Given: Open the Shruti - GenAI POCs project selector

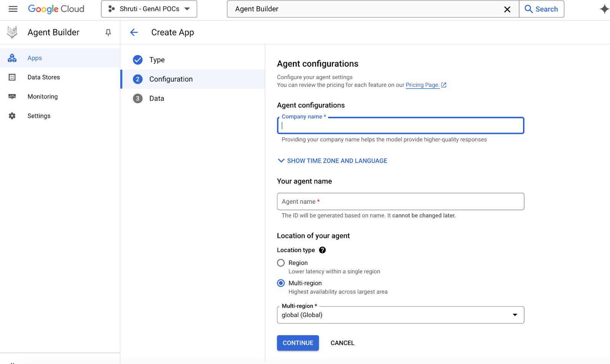Looking at the screenshot, I should point(149,9).
